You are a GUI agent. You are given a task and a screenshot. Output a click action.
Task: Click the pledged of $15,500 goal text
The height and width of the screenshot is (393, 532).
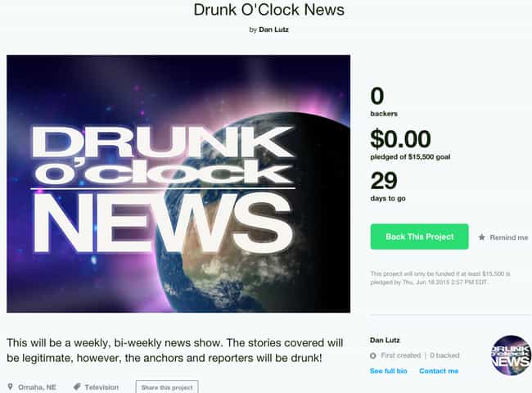tap(410, 157)
